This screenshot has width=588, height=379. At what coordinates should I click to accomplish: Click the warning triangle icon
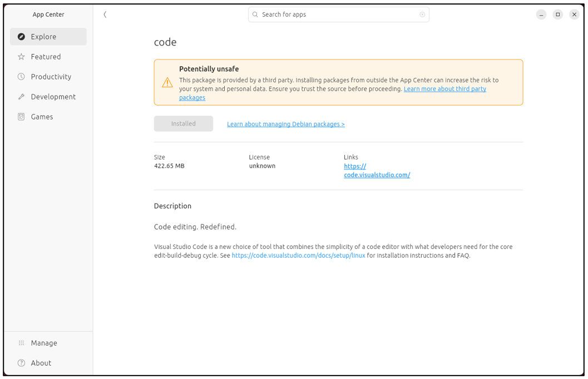[167, 82]
